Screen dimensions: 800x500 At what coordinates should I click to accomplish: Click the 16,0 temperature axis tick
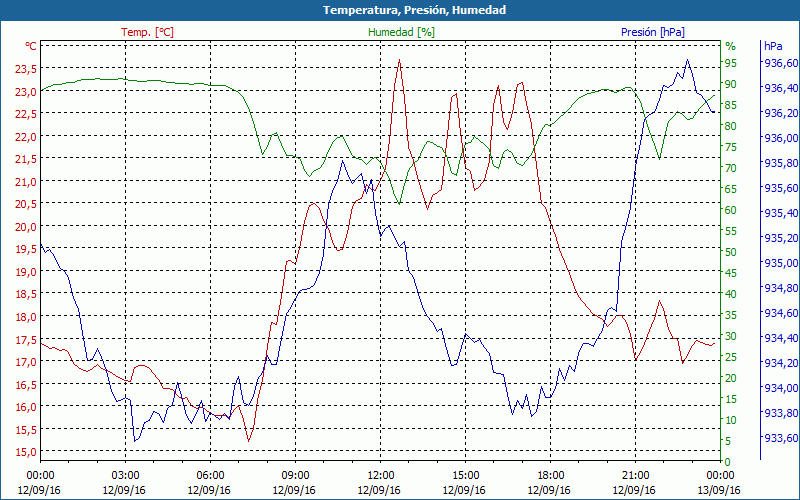click(x=27, y=407)
